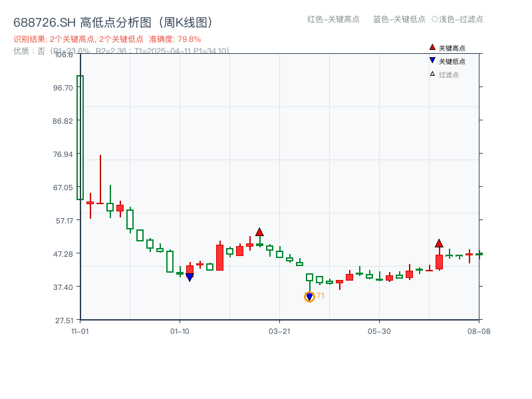Click the hollow triangle 过滤点 legend icon

click(431, 74)
